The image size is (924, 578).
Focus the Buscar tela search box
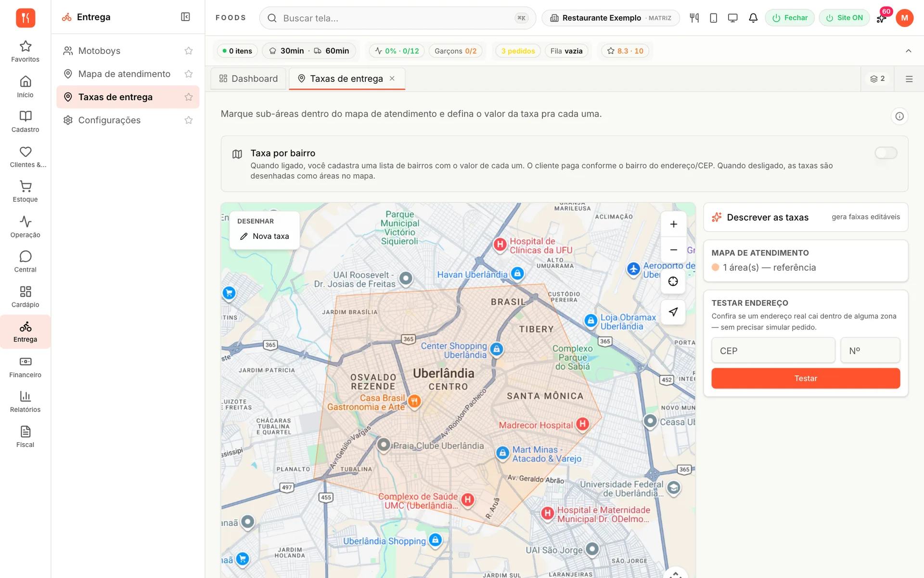398,18
